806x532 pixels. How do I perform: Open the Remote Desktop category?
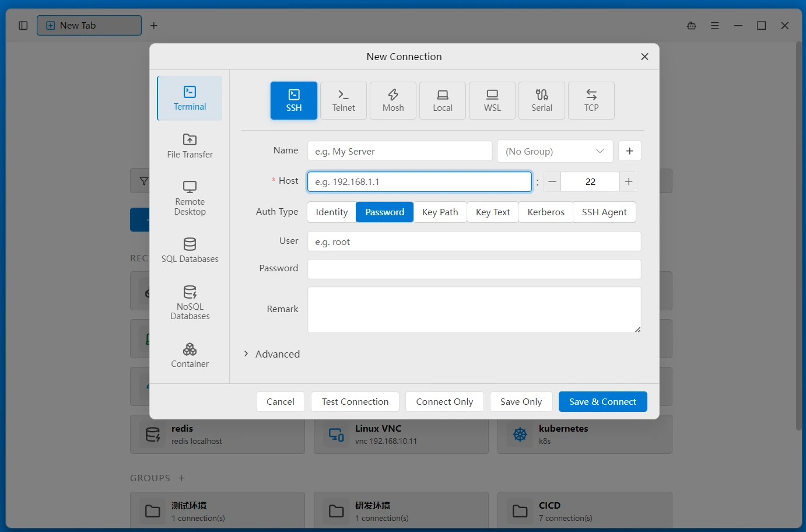point(190,198)
